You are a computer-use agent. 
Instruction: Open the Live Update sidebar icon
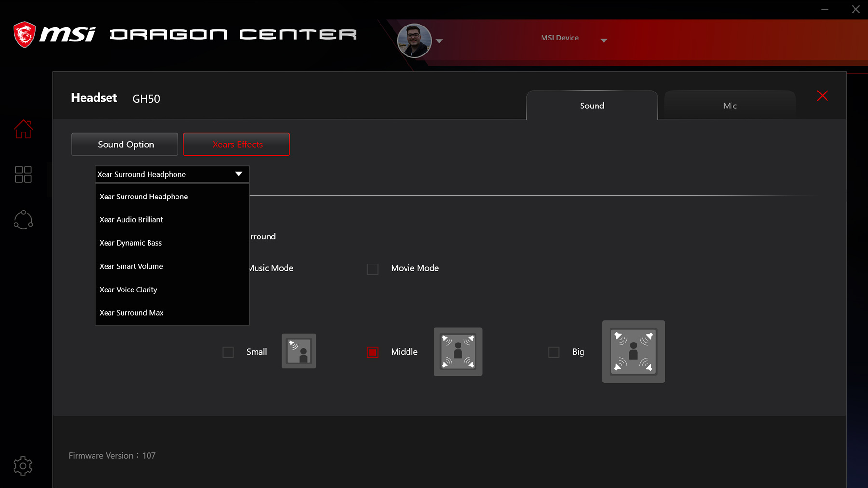click(x=23, y=220)
